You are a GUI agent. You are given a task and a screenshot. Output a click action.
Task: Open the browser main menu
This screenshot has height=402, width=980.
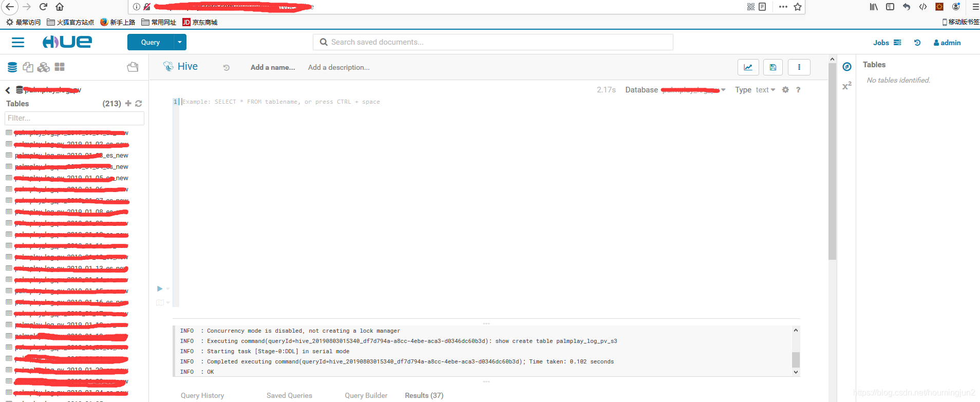pyautogui.click(x=975, y=7)
